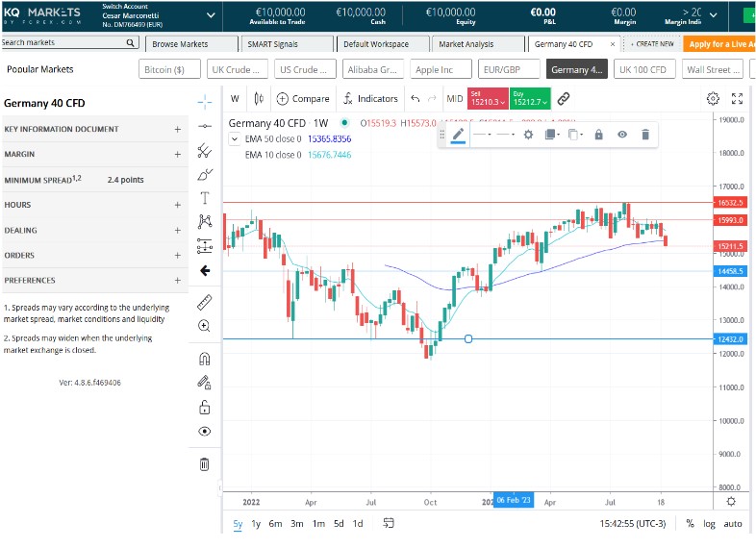Undo the last chart action

[x=416, y=99]
